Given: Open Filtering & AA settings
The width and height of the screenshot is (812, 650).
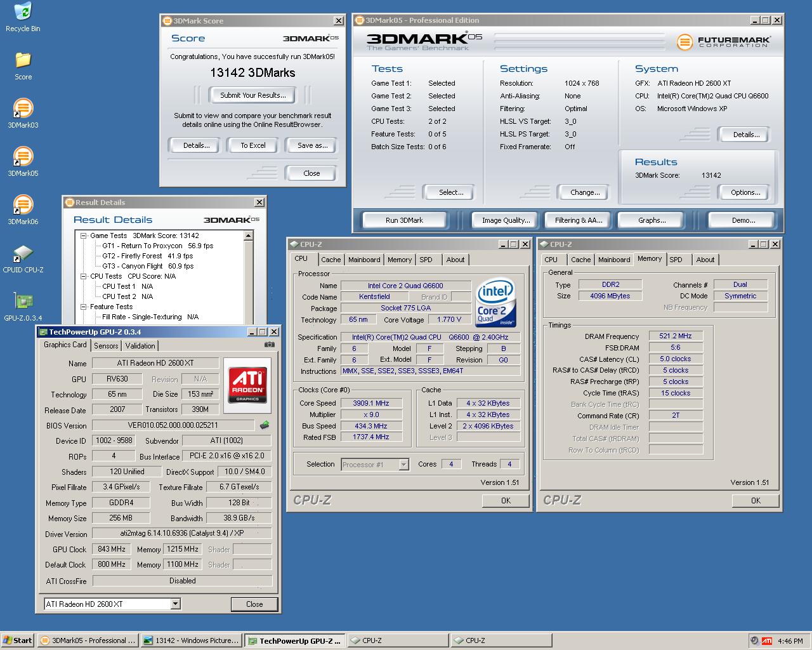Looking at the screenshot, I should pyautogui.click(x=579, y=220).
